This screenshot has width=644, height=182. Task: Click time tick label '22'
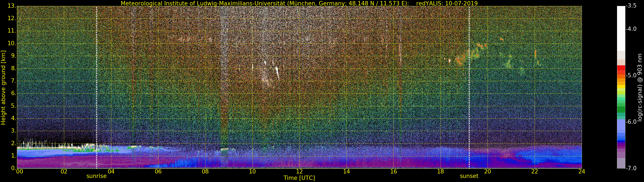tap(534, 171)
